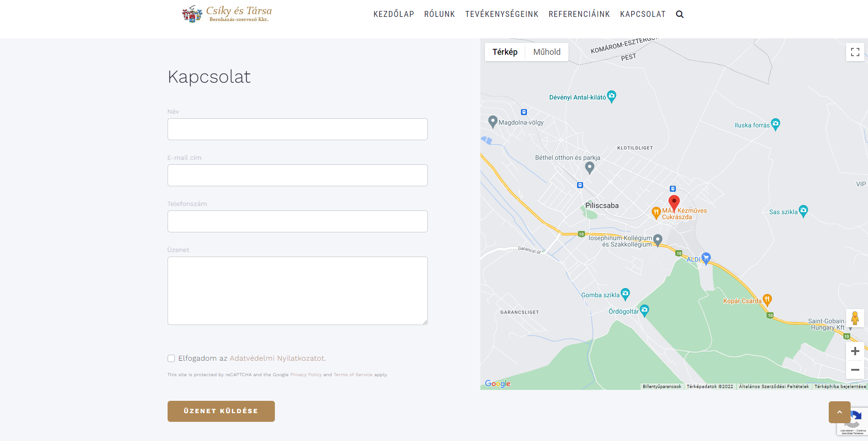Open the TEVÉKENYSÉGEINK menu item
Screen dimensions: 868x441
pyautogui.click(x=502, y=14)
